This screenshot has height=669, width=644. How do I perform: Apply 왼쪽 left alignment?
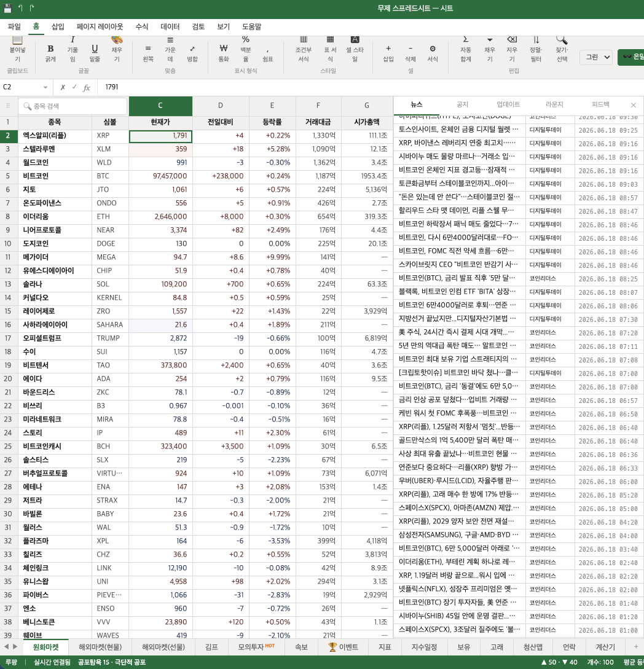[x=148, y=53]
